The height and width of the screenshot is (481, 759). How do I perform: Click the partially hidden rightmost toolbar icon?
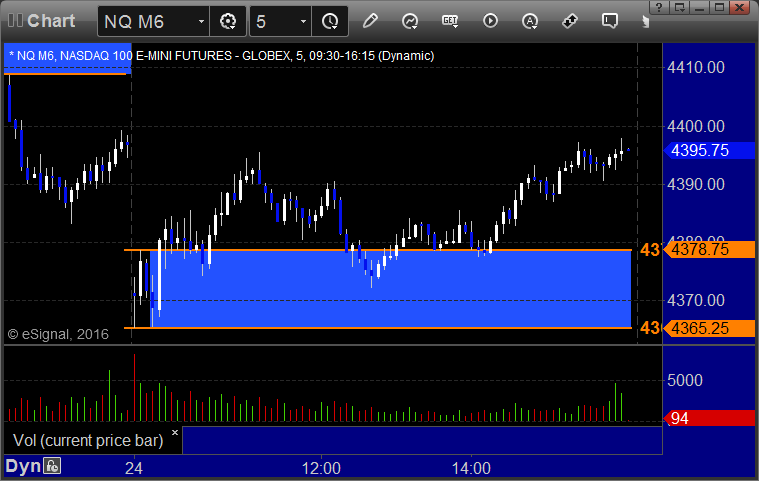click(x=645, y=21)
